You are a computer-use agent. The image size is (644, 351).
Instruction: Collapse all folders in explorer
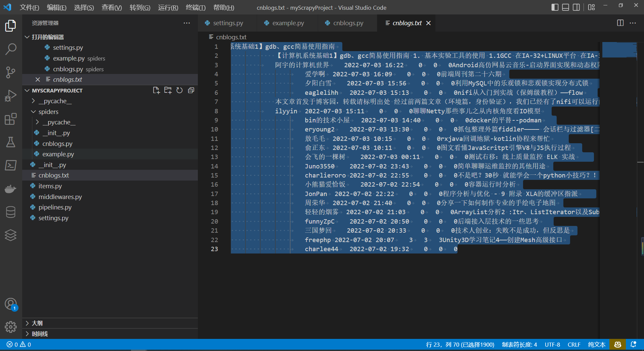click(191, 90)
